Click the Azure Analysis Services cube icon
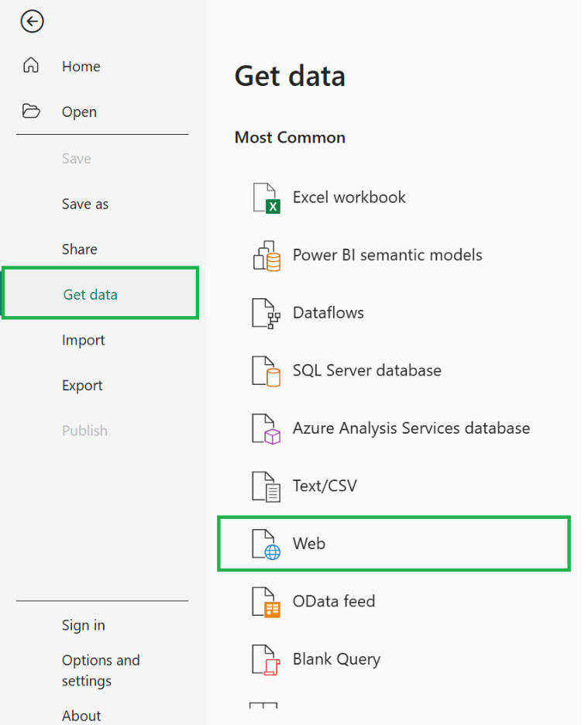This screenshot has height=725, width=588. (266, 428)
